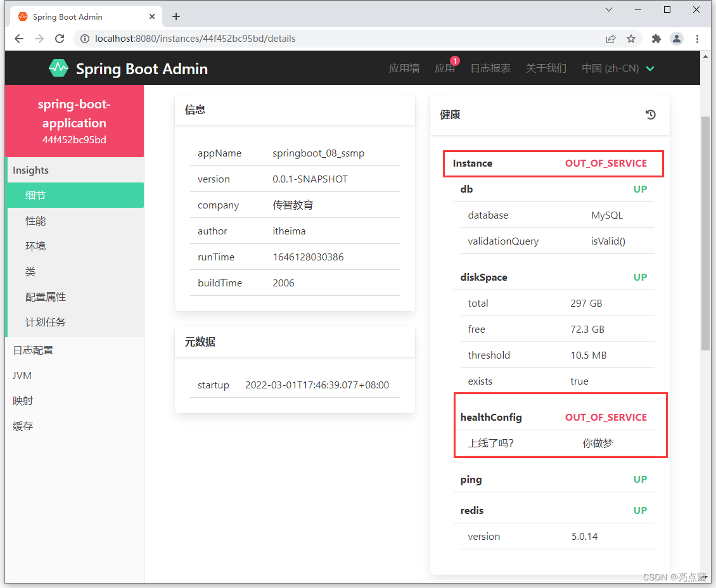
Task: Open 关于我们 in the top navigation
Action: [546, 68]
